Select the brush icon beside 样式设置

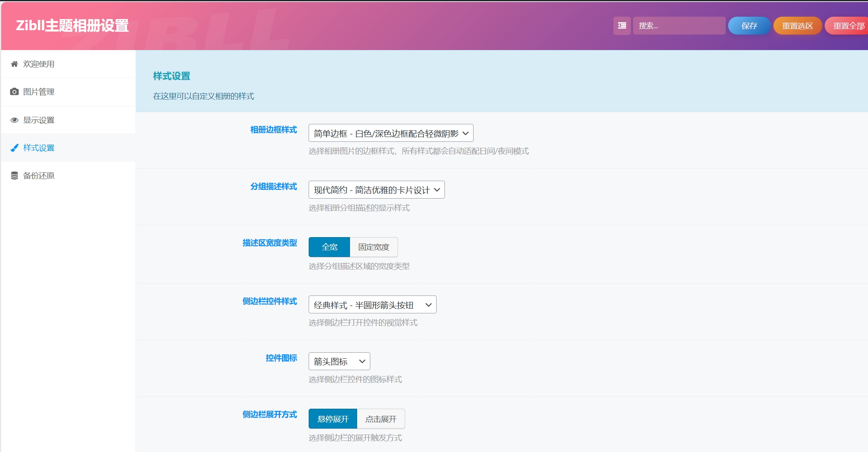14,147
